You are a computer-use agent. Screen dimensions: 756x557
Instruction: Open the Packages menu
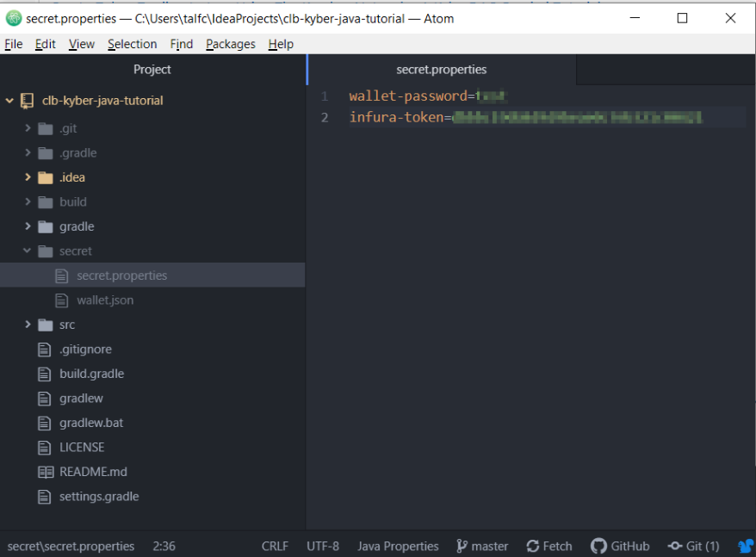(x=230, y=44)
